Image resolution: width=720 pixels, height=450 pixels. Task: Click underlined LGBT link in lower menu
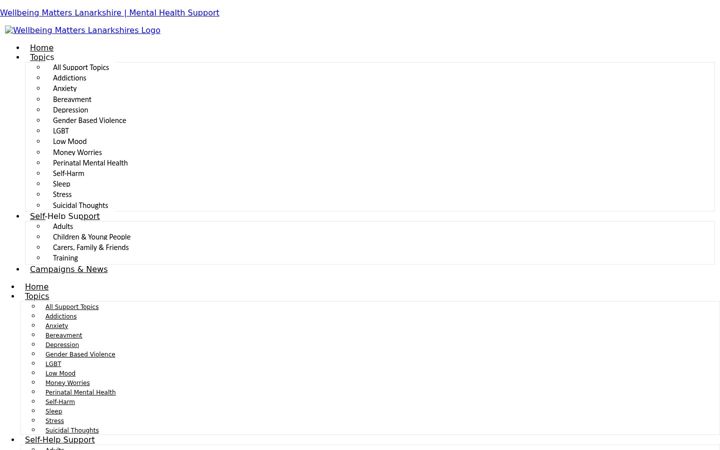pyautogui.click(x=53, y=364)
